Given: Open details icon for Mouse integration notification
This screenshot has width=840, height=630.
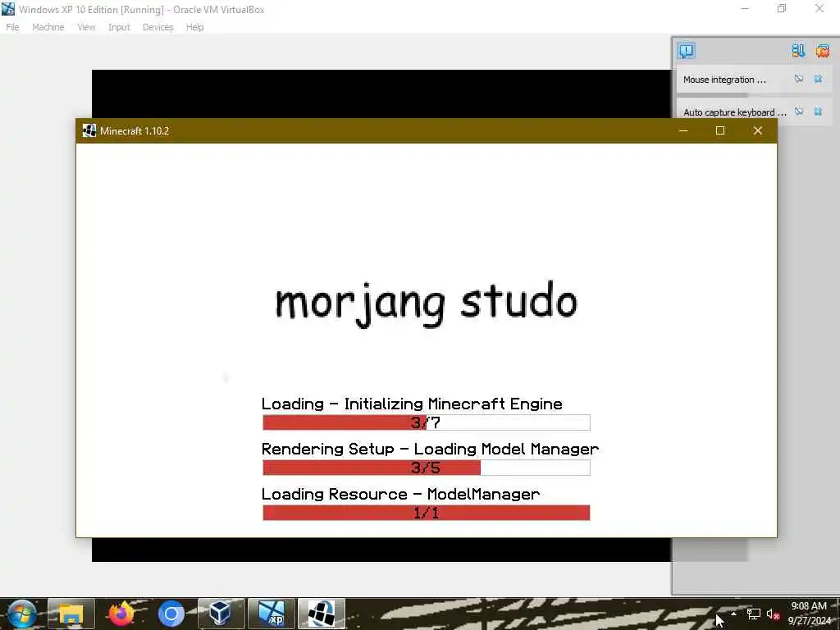Looking at the screenshot, I should [799, 79].
